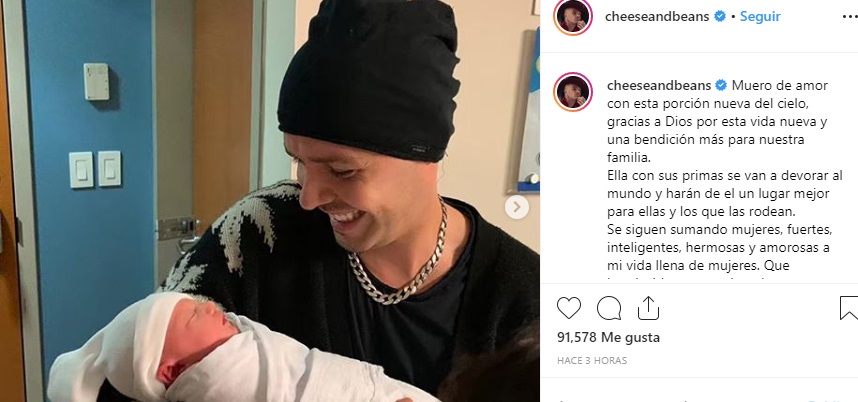
Task: Click the verified badge beside caption username
Action: [x=721, y=85]
